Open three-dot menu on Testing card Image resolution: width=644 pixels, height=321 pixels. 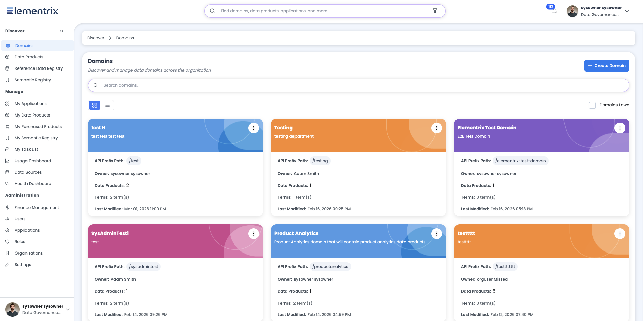pyautogui.click(x=436, y=128)
